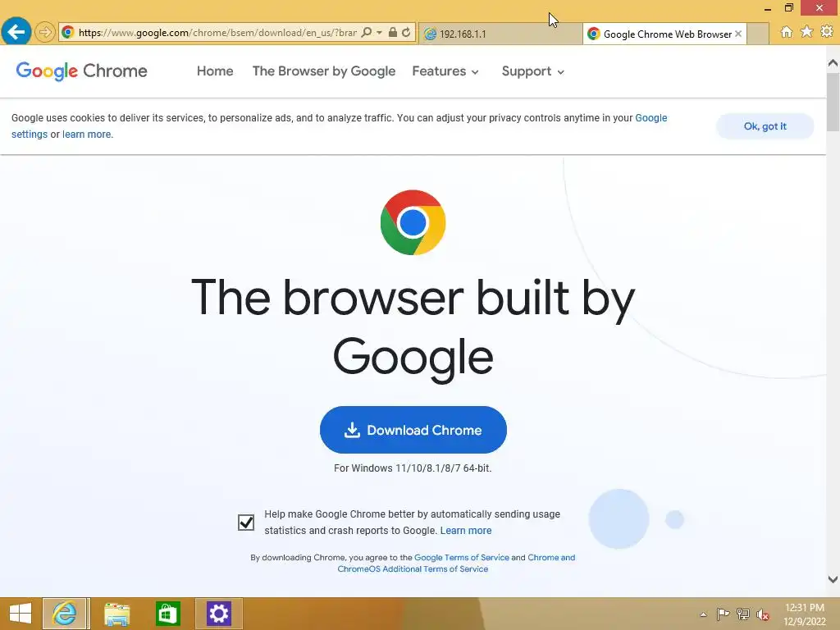The image size is (840, 630).
Task: Click the Google Chrome logo in header
Action: tap(81, 71)
